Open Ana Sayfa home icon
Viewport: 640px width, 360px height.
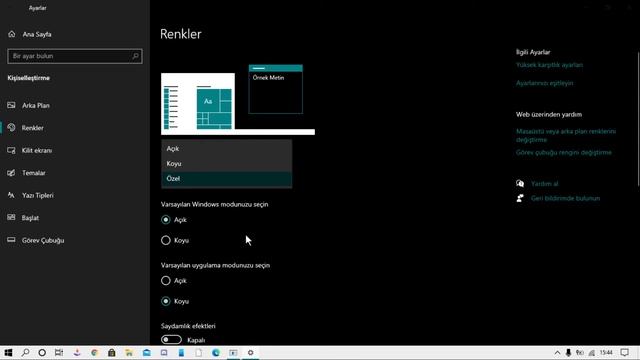11,34
